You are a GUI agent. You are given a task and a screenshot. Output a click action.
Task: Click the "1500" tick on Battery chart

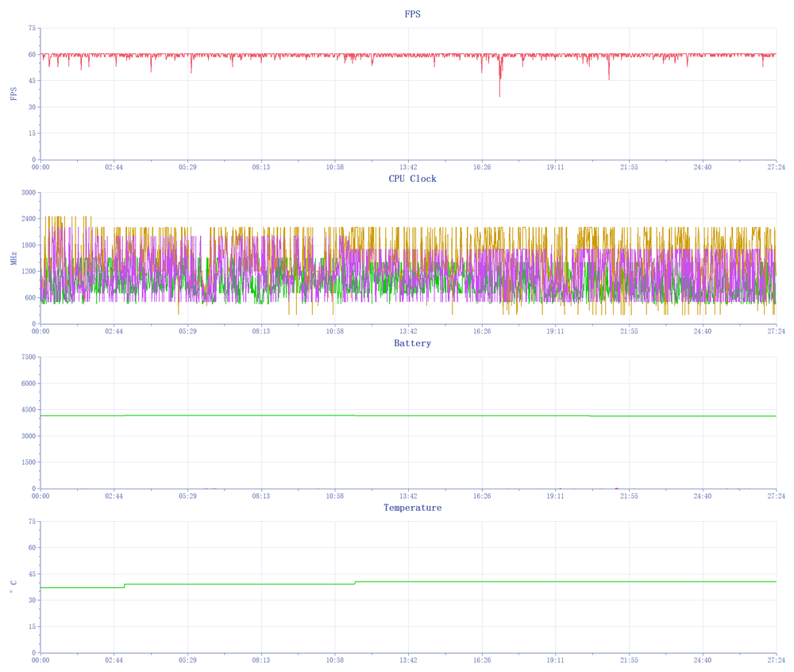pos(29,462)
